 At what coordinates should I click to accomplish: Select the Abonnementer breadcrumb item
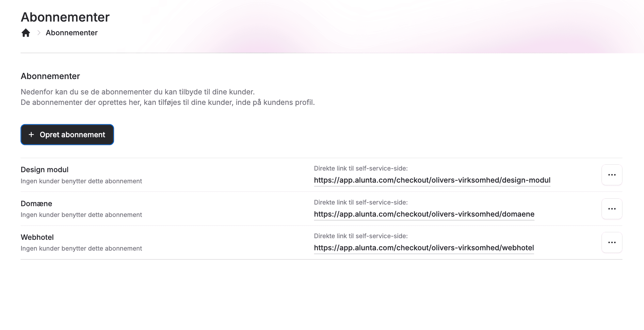click(x=72, y=33)
